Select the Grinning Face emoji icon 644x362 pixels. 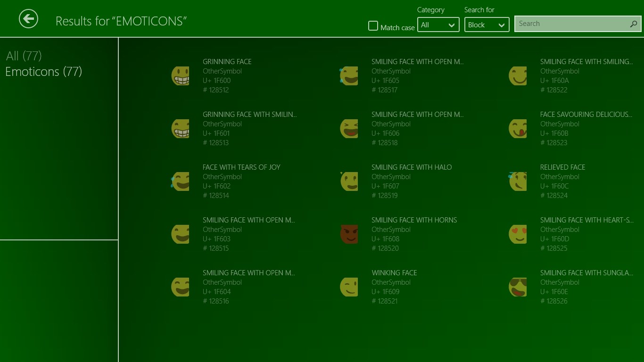click(181, 76)
